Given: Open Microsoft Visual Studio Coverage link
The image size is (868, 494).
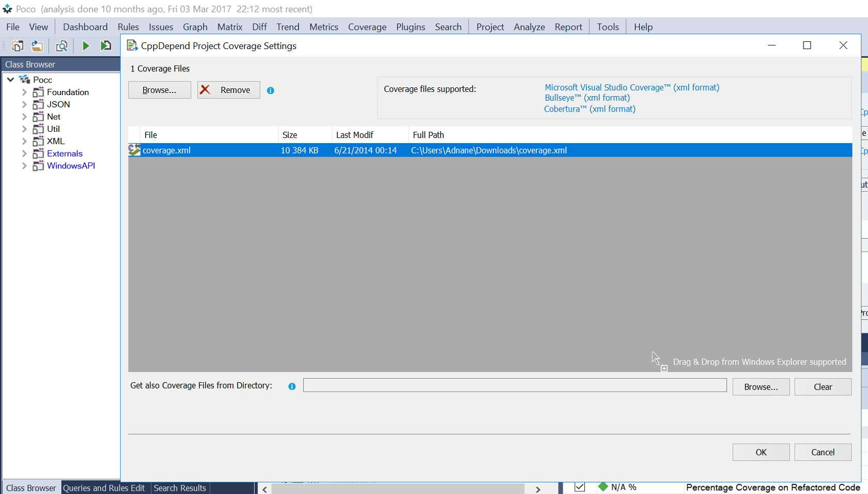Looking at the screenshot, I should coord(632,87).
